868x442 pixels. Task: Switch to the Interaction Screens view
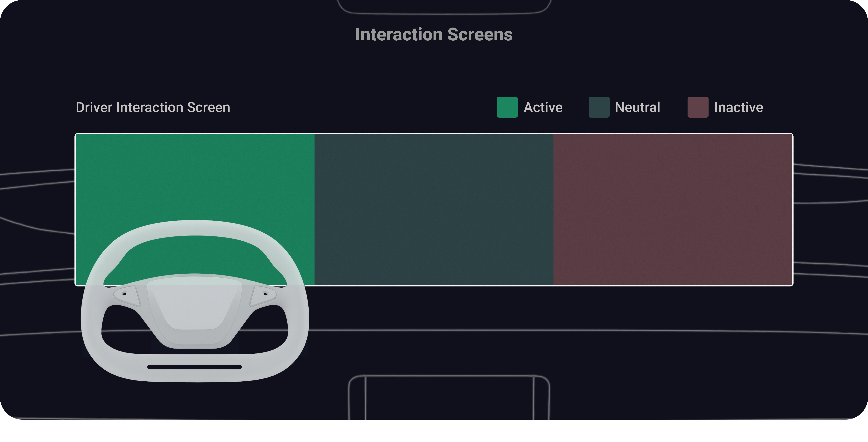coord(434,34)
